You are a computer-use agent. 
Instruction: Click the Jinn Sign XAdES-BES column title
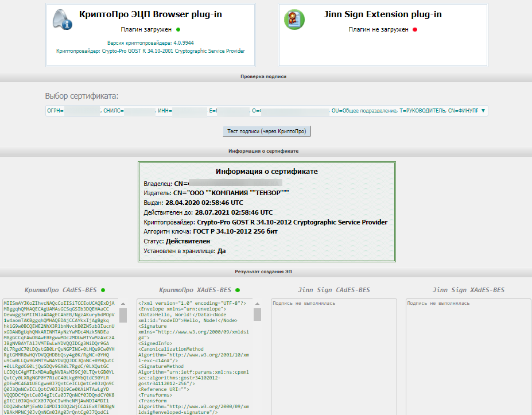468,290
